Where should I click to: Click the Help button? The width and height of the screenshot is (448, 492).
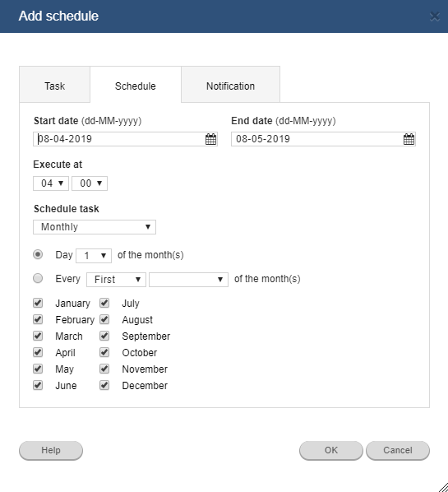(x=51, y=450)
